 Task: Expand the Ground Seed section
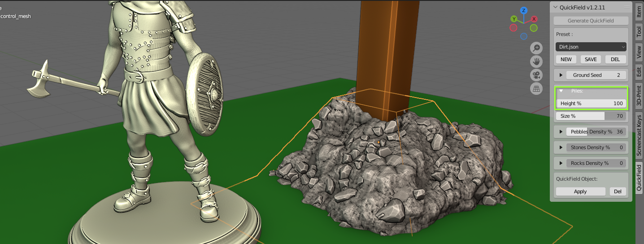coord(561,75)
